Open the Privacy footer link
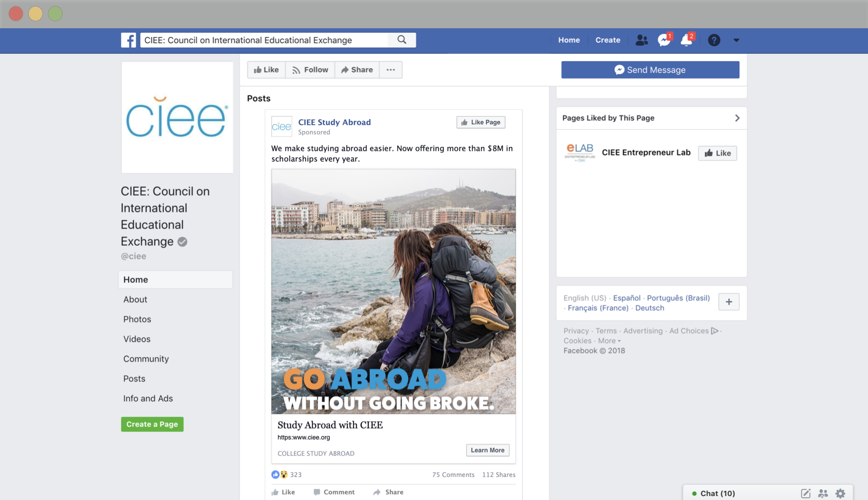The image size is (868, 500). coord(576,331)
